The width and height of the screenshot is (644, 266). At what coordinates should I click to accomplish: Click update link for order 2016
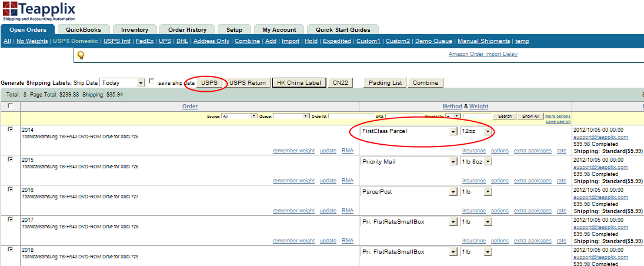point(328,211)
